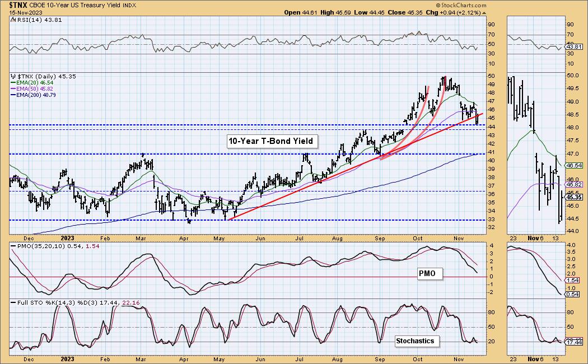The height and width of the screenshot is (364, 588).
Task: Click the green EMA(20) legend line swatch
Action: pos(13,83)
